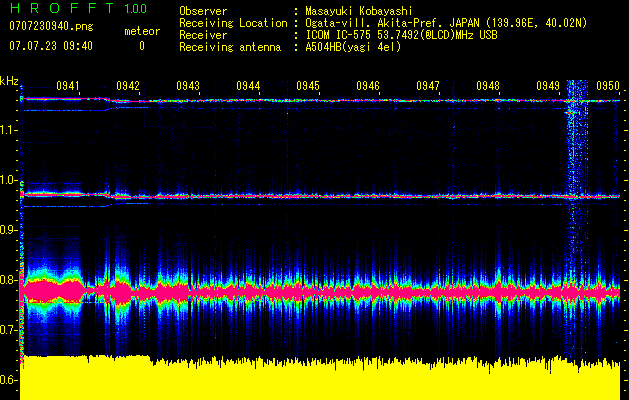Select the 0707230940.png filename text
The image size is (629, 400).
point(50,28)
